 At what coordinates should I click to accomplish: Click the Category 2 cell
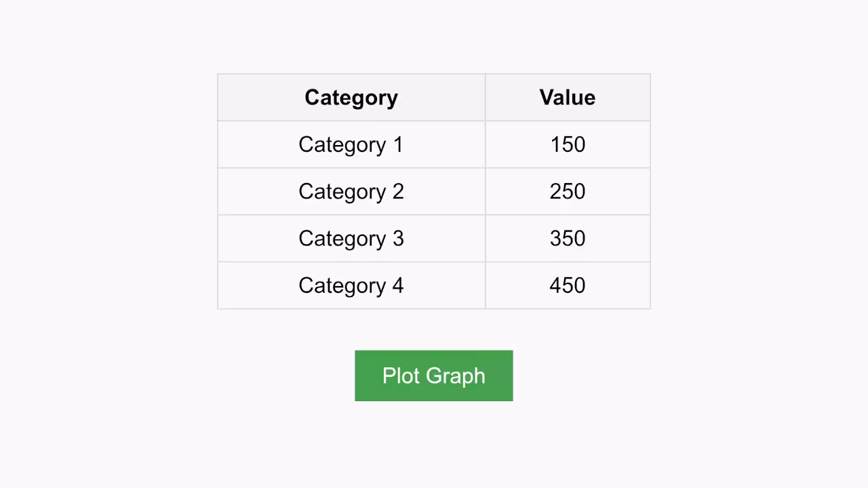(351, 191)
